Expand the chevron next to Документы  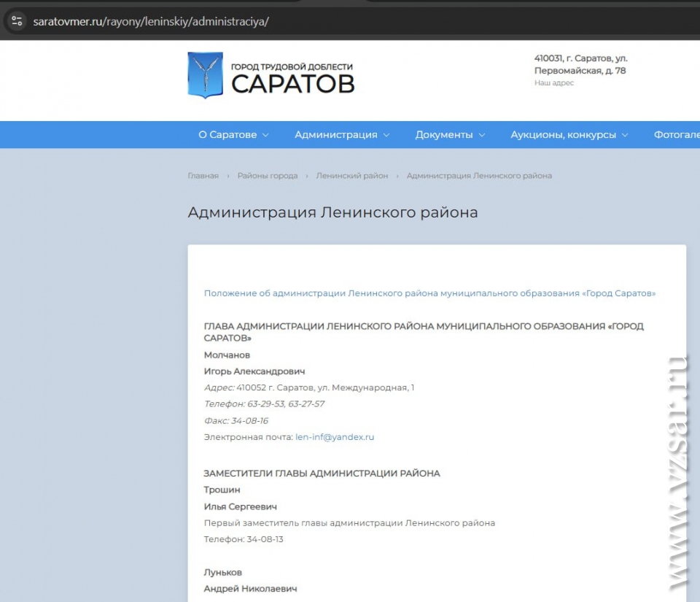(x=482, y=135)
